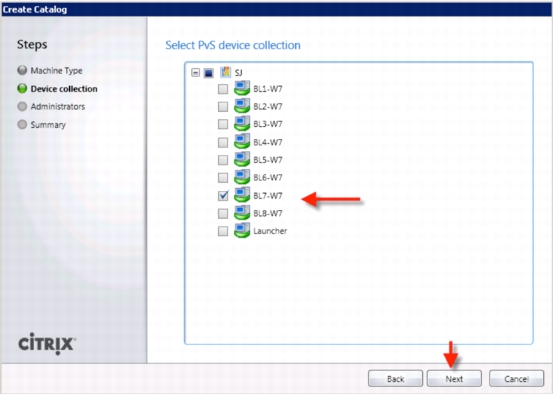Click the BL2-W7 device collection icon
The width and height of the screenshot is (554, 395).
coord(242,106)
